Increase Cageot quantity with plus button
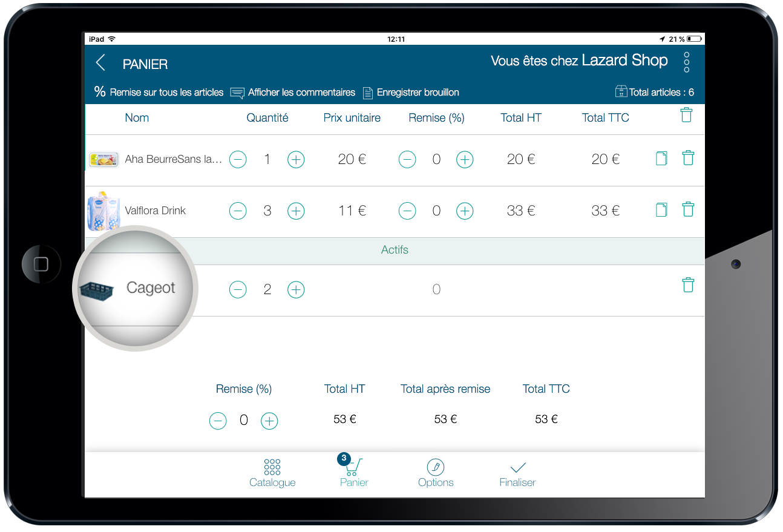 click(x=295, y=290)
